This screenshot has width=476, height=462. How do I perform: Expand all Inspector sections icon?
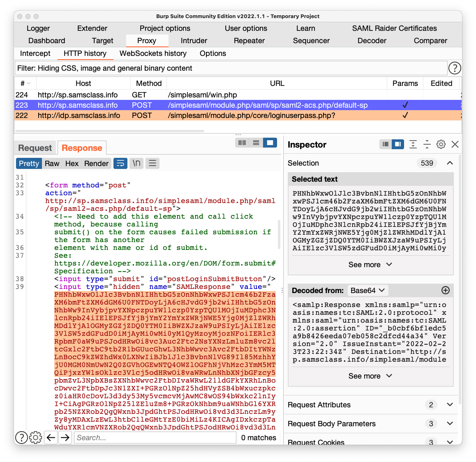pyautogui.click(x=413, y=144)
